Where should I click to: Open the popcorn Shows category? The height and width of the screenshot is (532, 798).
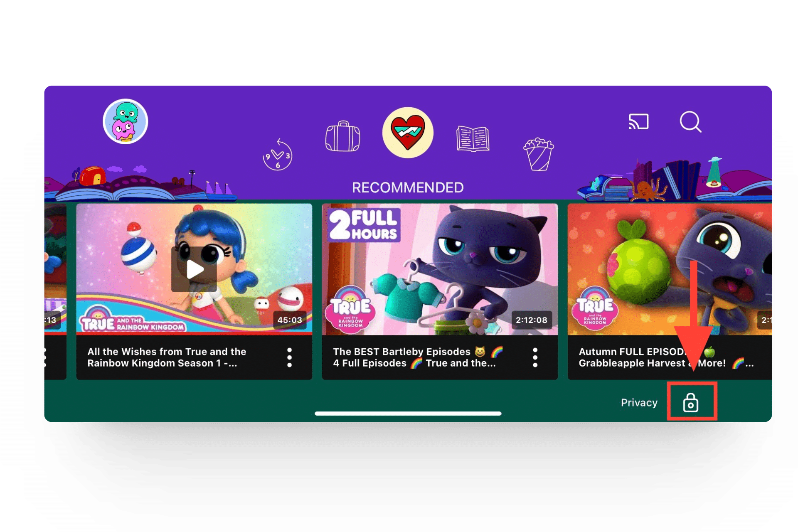[538, 154]
